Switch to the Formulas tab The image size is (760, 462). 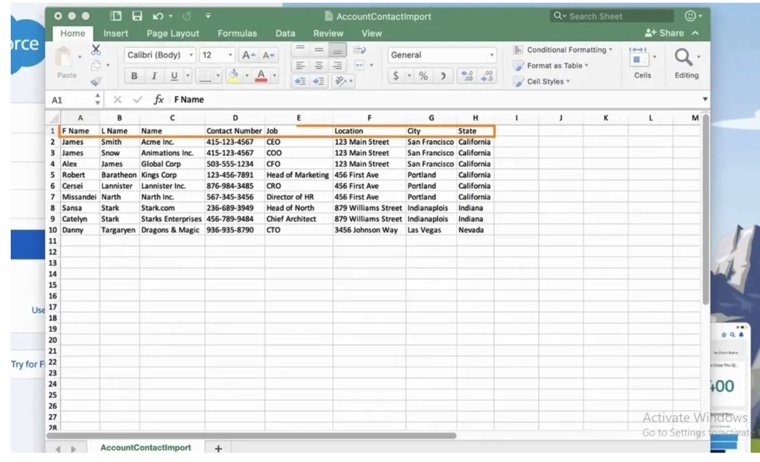237,33
